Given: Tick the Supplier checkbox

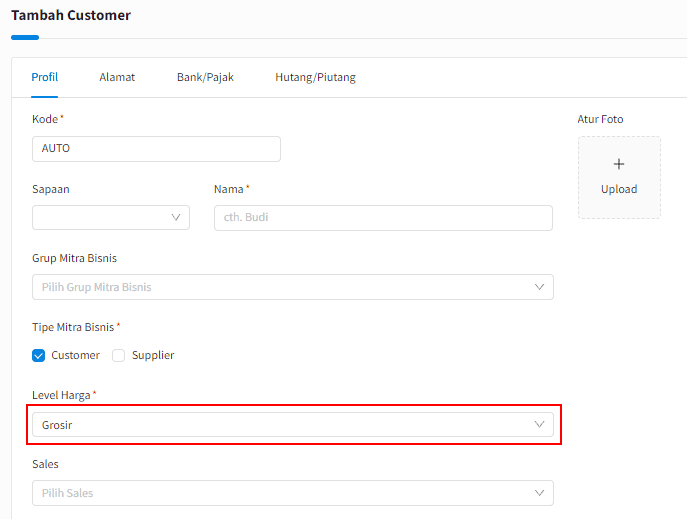Looking at the screenshot, I should click(x=119, y=355).
